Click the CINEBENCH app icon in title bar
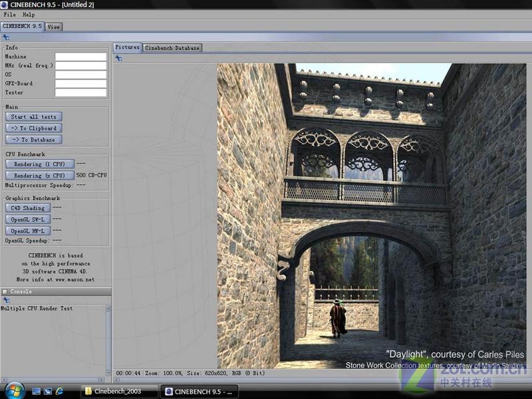The image size is (532, 399). click(4, 5)
